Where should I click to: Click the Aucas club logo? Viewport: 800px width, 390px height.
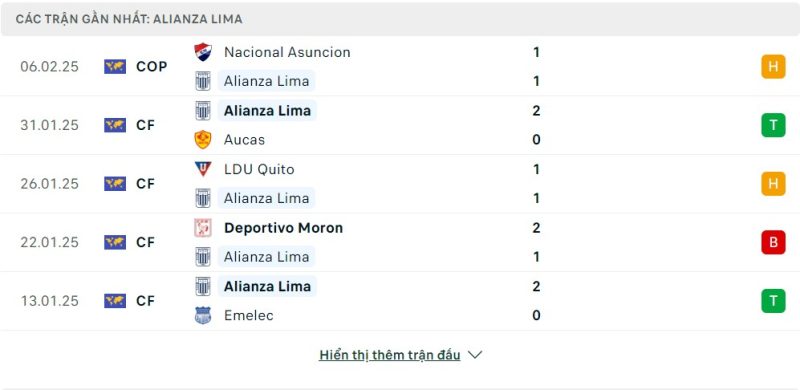coord(203,139)
